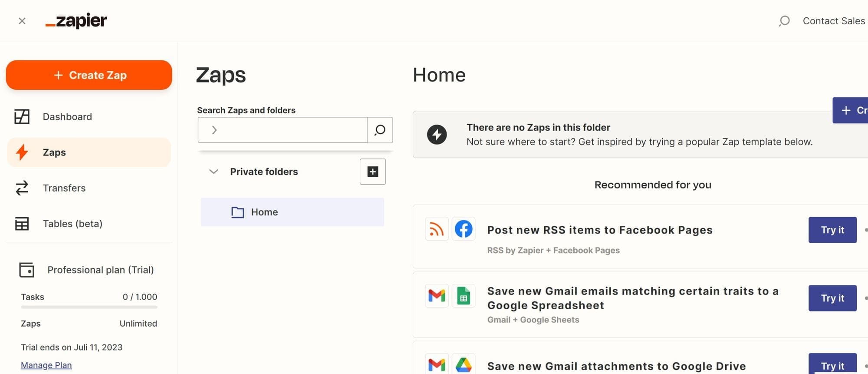Click the Dashboard layout icon
This screenshot has height=374, width=868.
coord(22,117)
